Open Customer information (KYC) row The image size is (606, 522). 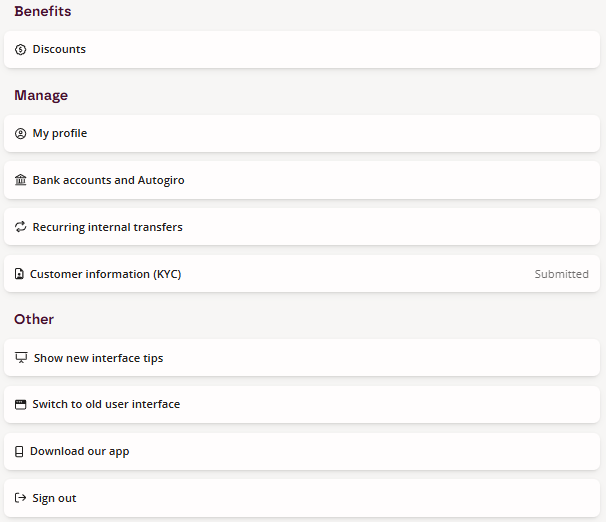[302, 274]
